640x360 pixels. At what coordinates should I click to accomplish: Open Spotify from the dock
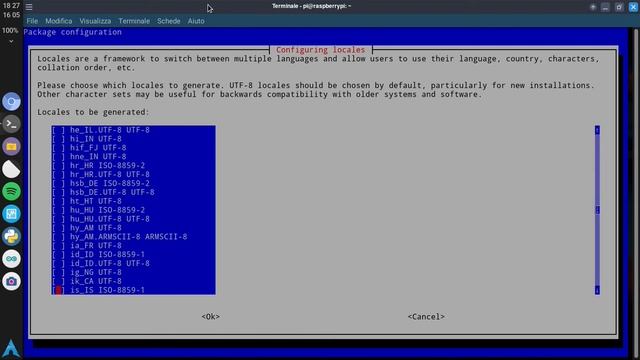[x=11, y=191]
